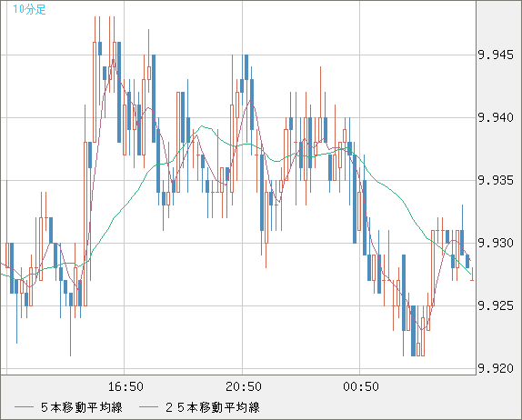Click the 5本移動平均線 legend label
Screen dimensions: 522x420
pos(82,407)
